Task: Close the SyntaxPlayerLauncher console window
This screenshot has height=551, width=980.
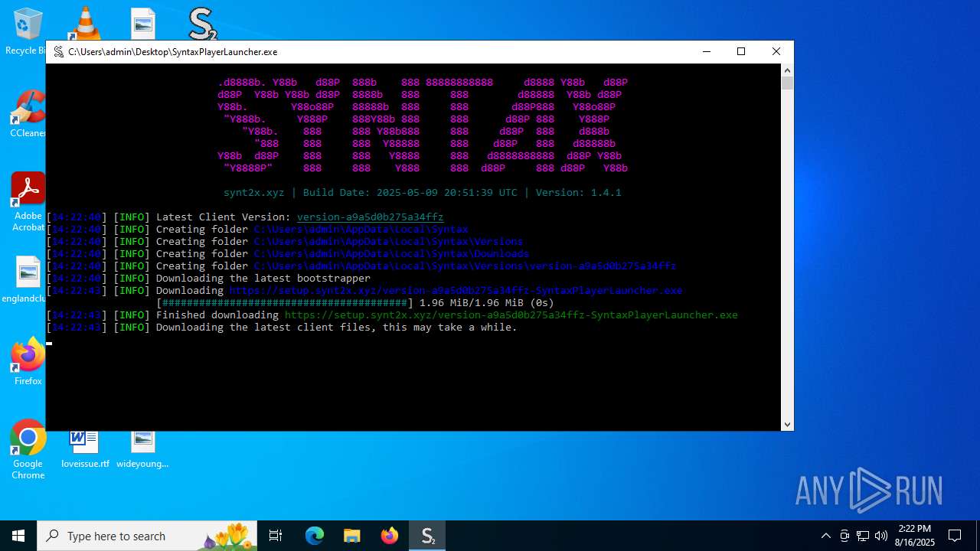Action: point(776,52)
